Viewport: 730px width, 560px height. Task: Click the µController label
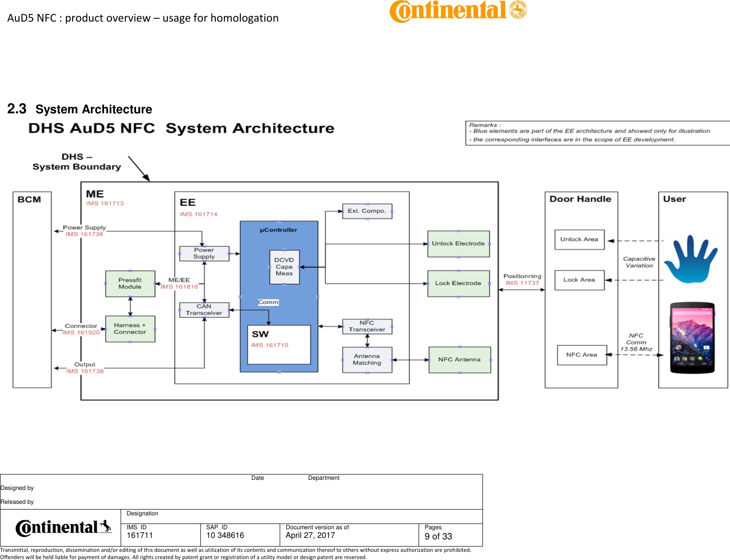coord(279,230)
